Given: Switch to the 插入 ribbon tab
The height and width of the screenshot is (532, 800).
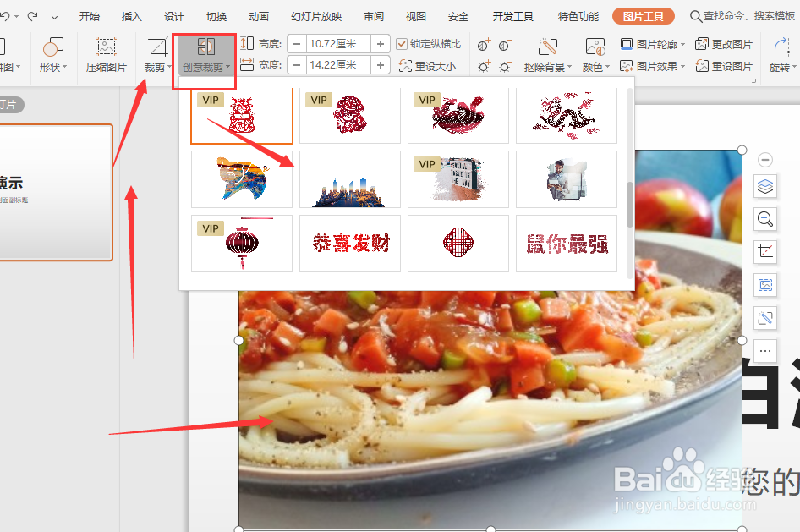Looking at the screenshot, I should [x=131, y=15].
